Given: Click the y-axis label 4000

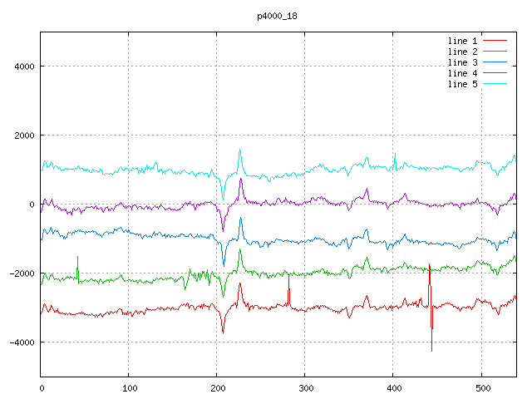Looking at the screenshot, I should (24, 66).
